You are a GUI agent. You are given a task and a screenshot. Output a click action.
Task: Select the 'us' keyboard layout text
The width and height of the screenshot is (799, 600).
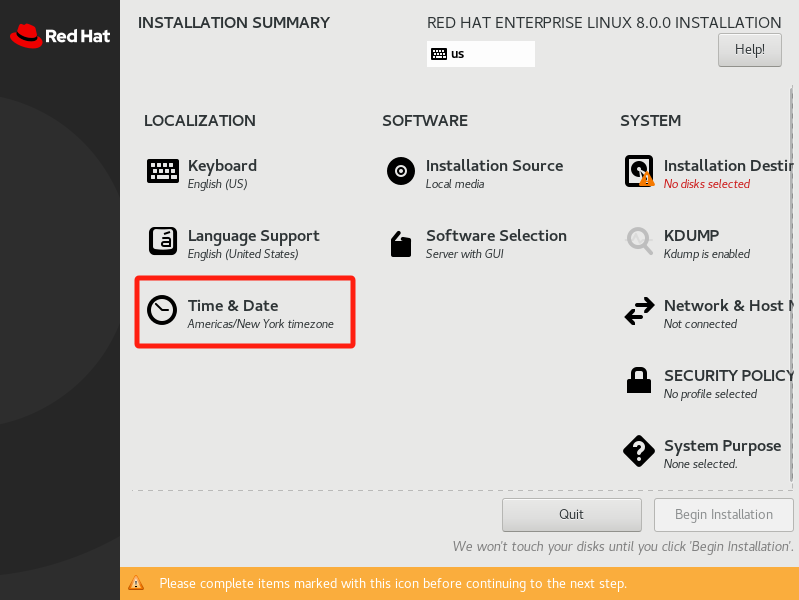(x=458, y=54)
